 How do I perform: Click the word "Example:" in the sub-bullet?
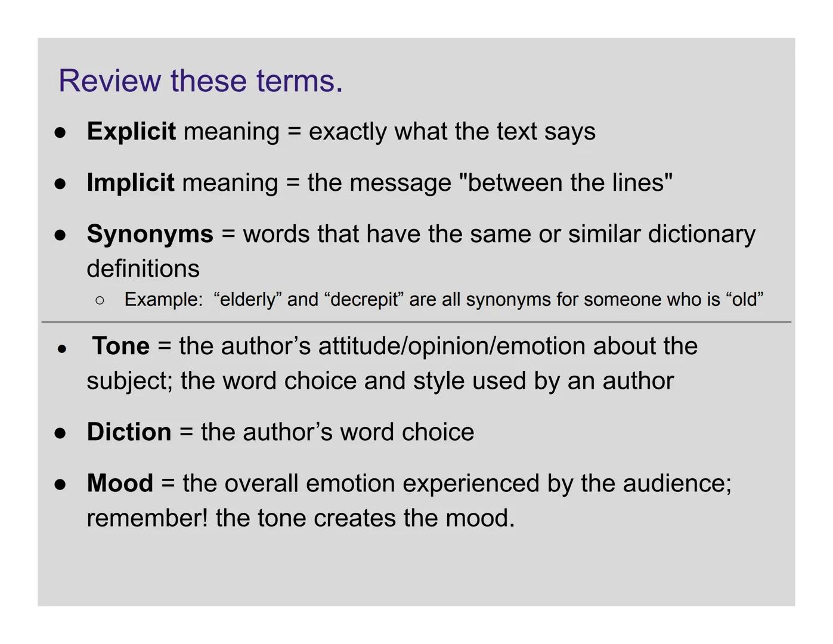pos(163,299)
